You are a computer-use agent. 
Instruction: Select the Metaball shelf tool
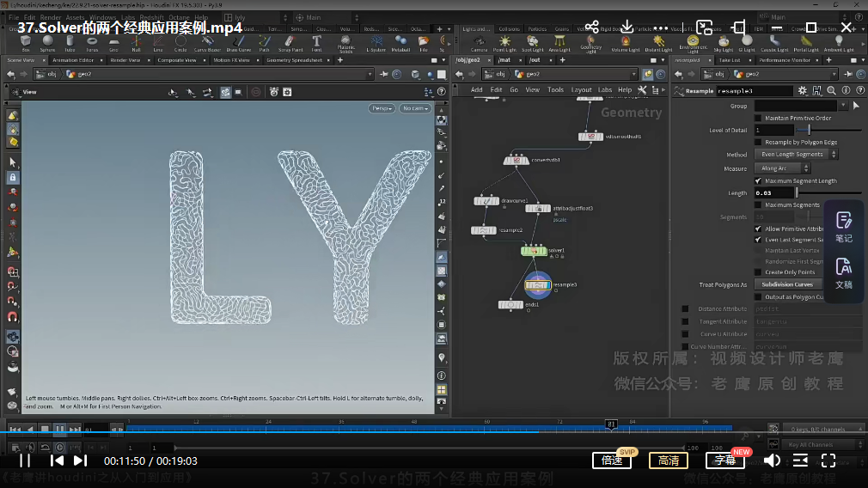tap(400, 43)
